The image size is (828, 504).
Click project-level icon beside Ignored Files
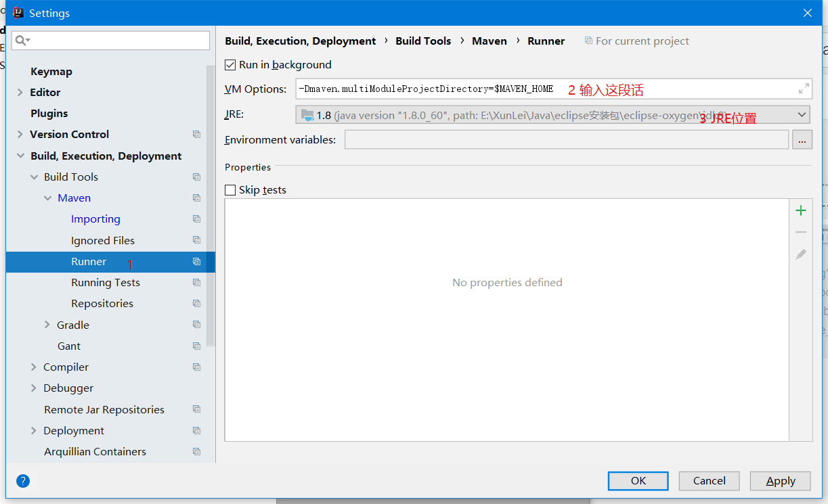196,240
